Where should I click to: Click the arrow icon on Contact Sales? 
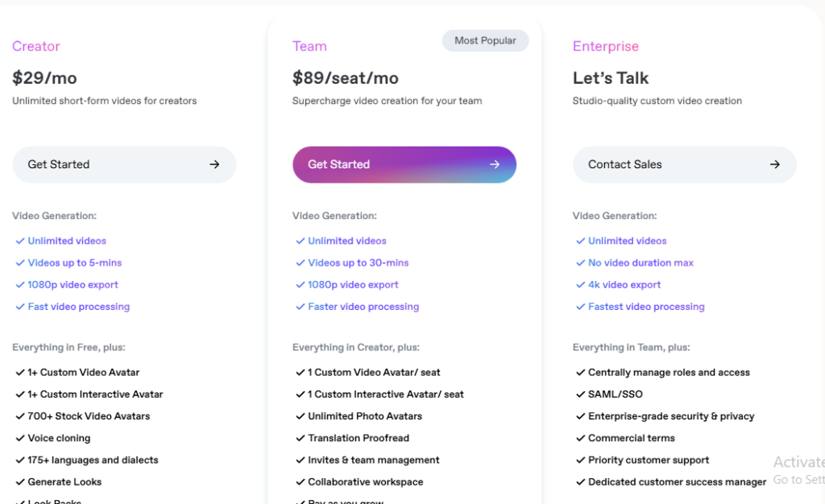click(774, 164)
